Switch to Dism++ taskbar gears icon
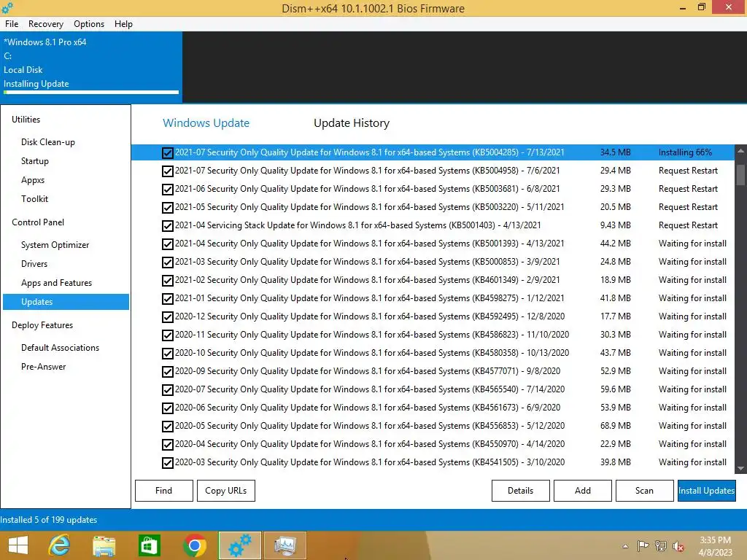 (x=239, y=545)
